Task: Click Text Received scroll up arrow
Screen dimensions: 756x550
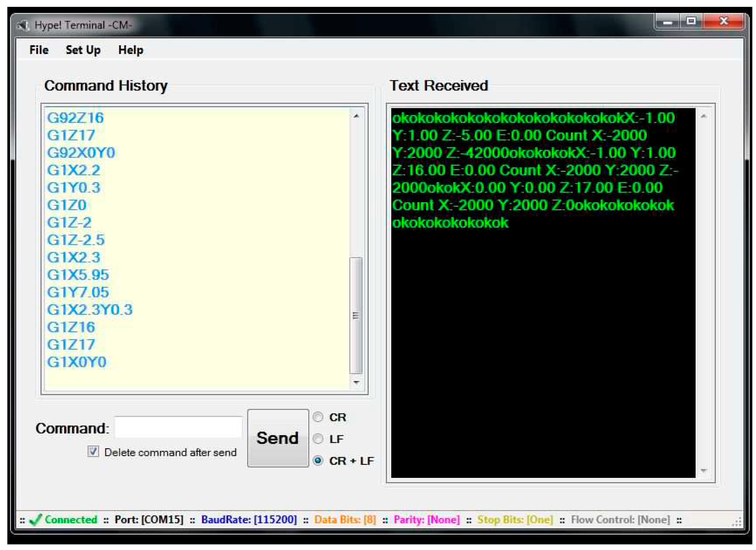Action: [703, 116]
